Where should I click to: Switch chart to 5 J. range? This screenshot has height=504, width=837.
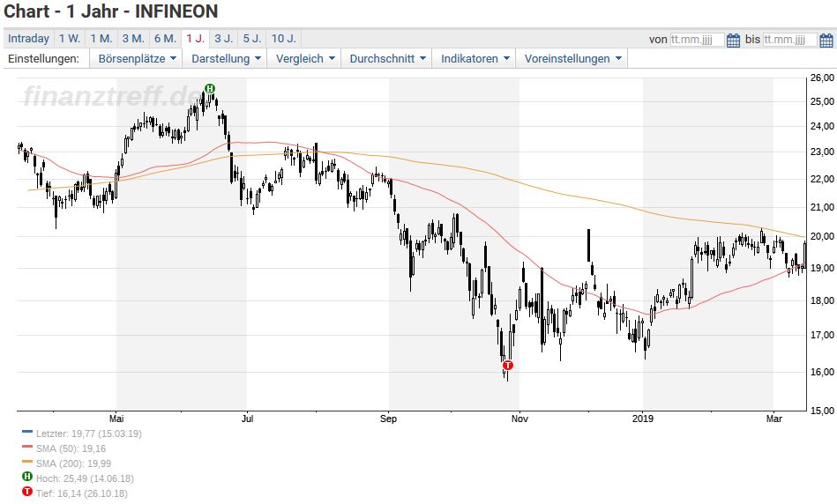(252, 39)
